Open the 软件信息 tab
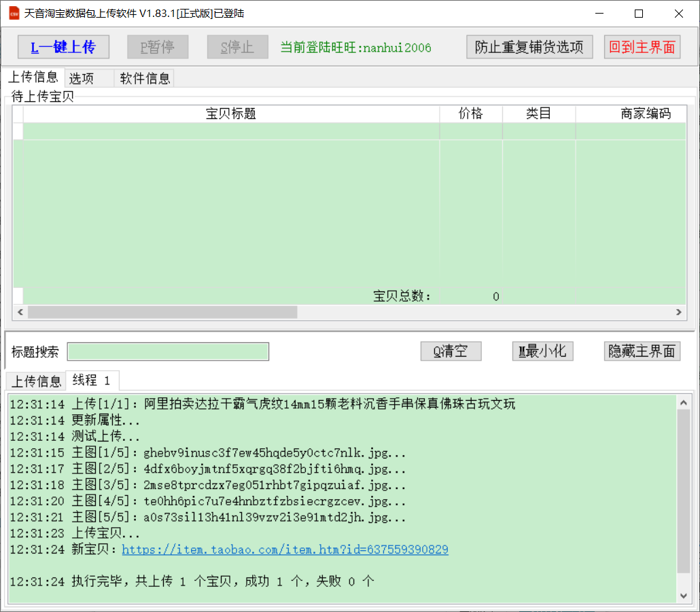 [145, 79]
